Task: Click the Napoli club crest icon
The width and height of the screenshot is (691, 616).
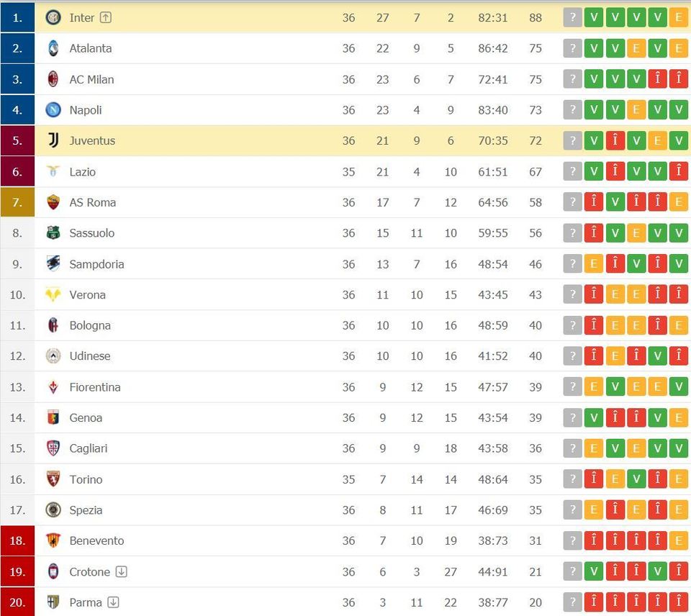Action: pyautogui.click(x=53, y=110)
